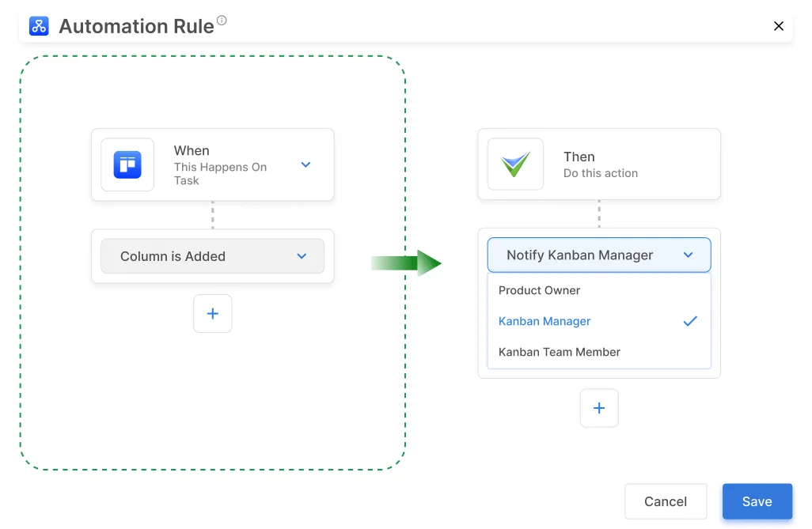
Task: Select the 'Kanban Manager' option
Action: tap(544, 321)
